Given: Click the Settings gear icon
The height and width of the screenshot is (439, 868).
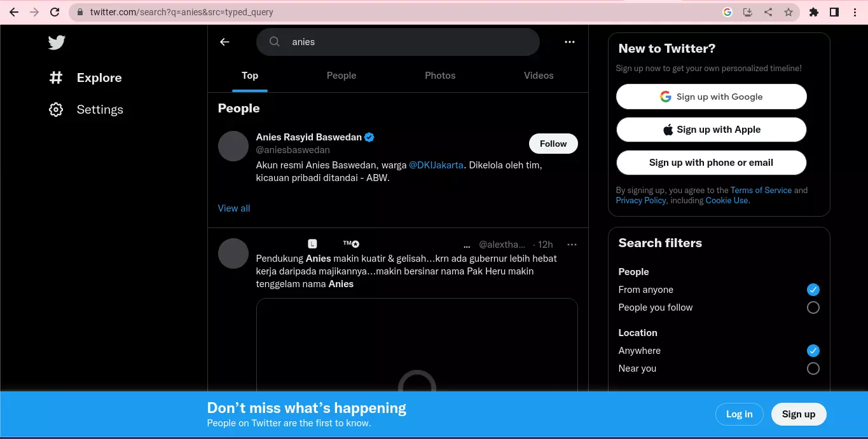Looking at the screenshot, I should click(56, 109).
